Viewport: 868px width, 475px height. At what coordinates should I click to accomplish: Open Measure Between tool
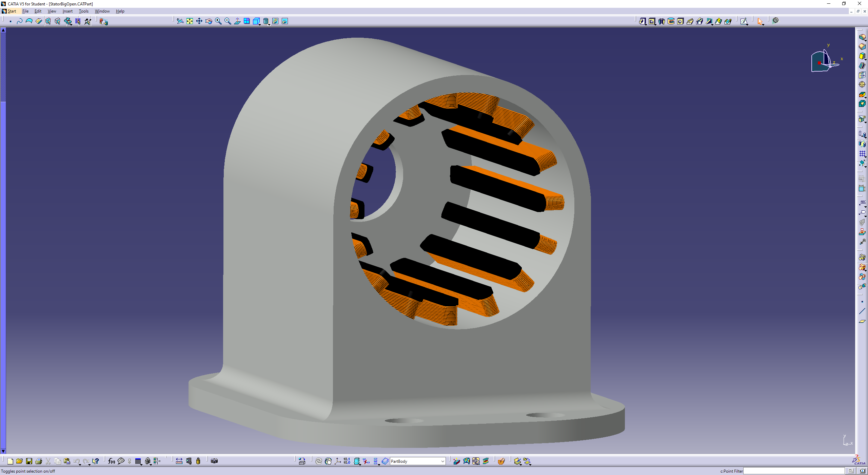point(179,461)
